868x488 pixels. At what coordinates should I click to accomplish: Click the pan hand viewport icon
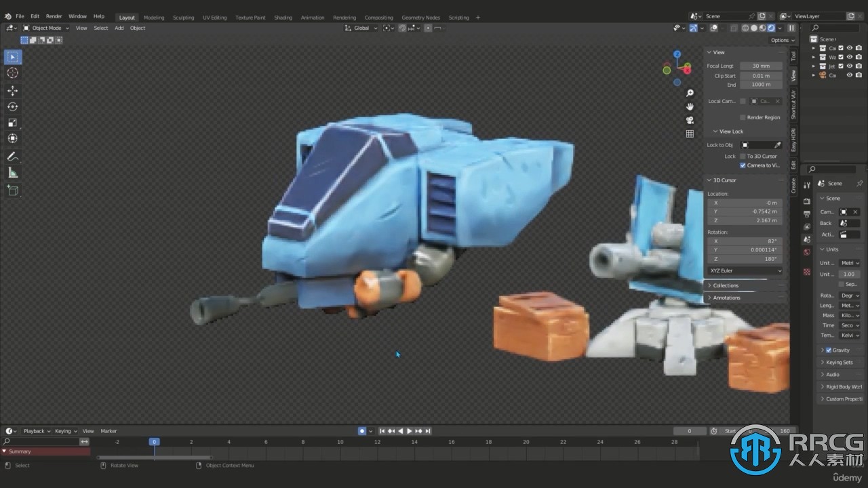[690, 106]
